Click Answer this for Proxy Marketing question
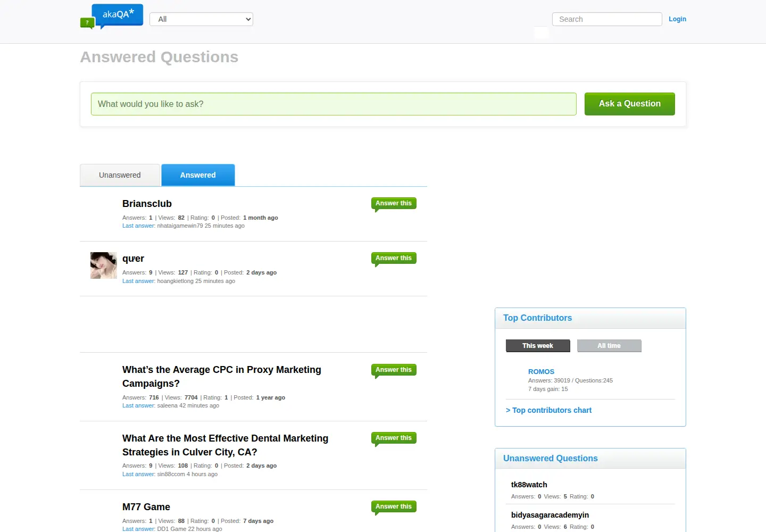The image size is (766, 532). tap(394, 370)
